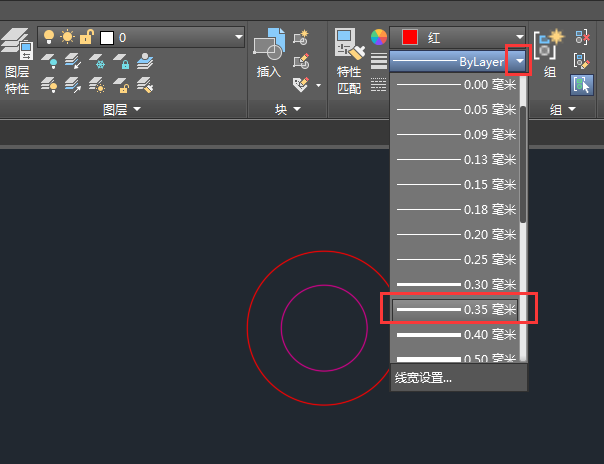Image resolution: width=604 pixels, height=464 pixels.
Task: Open the Layer Properties (图层特性) manager
Action: pyautogui.click(x=17, y=61)
